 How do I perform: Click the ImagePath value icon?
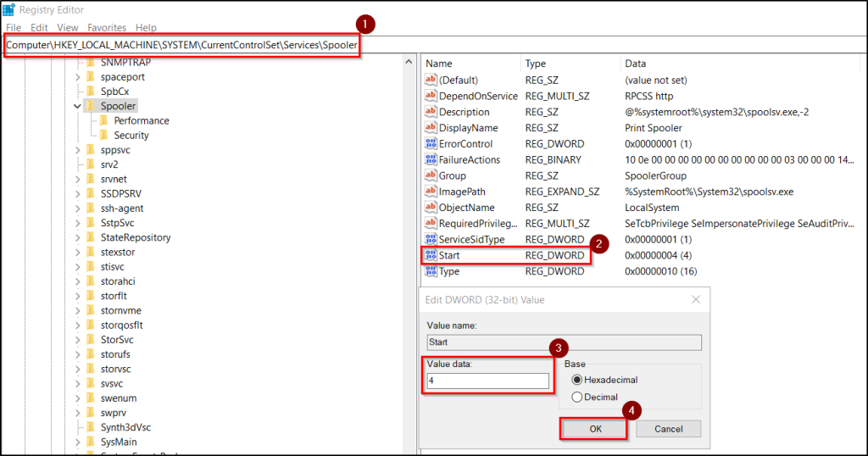tap(431, 192)
